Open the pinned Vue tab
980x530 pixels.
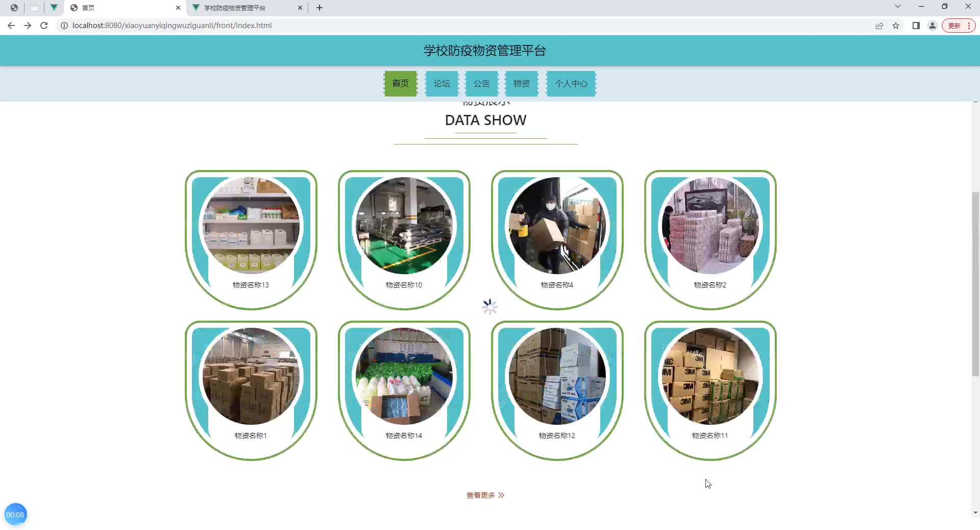(54, 8)
